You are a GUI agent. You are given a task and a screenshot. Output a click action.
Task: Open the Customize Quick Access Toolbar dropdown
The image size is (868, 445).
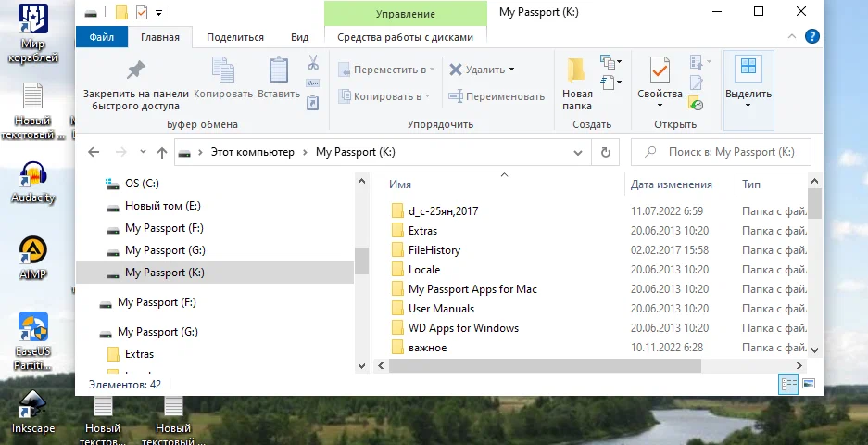(159, 13)
